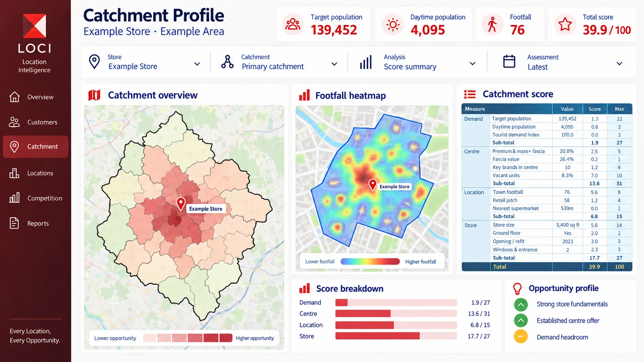Click green arrow beside Established centre offer
The width and height of the screenshot is (644, 362).
click(x=521, y=320)
